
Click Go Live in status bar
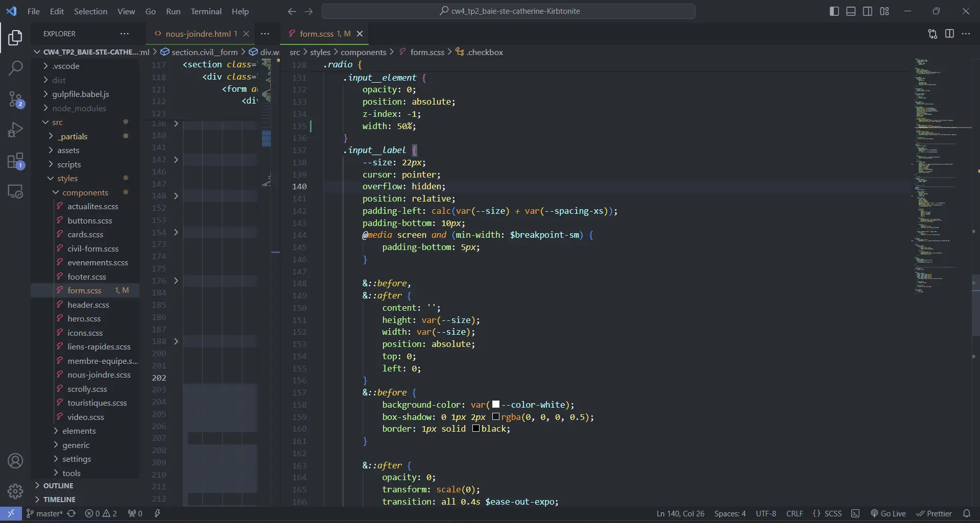click(888, 513)
